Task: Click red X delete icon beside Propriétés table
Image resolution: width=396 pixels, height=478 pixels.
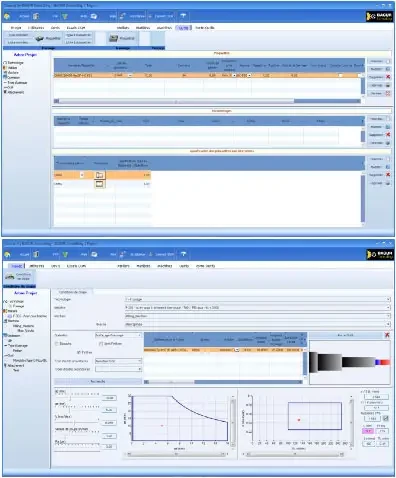Action: point(388,77)
